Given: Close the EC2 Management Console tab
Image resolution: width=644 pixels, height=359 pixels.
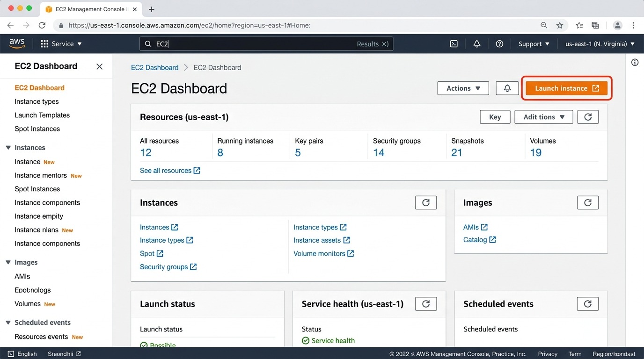Looking at the screenshot, I should coord(135,9).
